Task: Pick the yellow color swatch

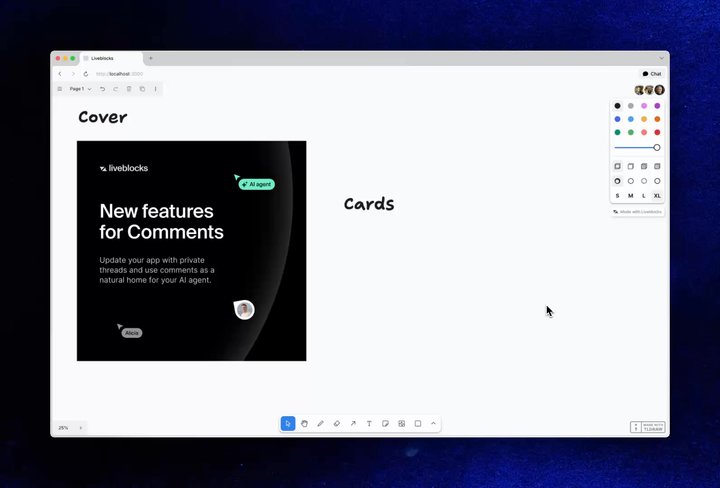Action: coord(644,119)
